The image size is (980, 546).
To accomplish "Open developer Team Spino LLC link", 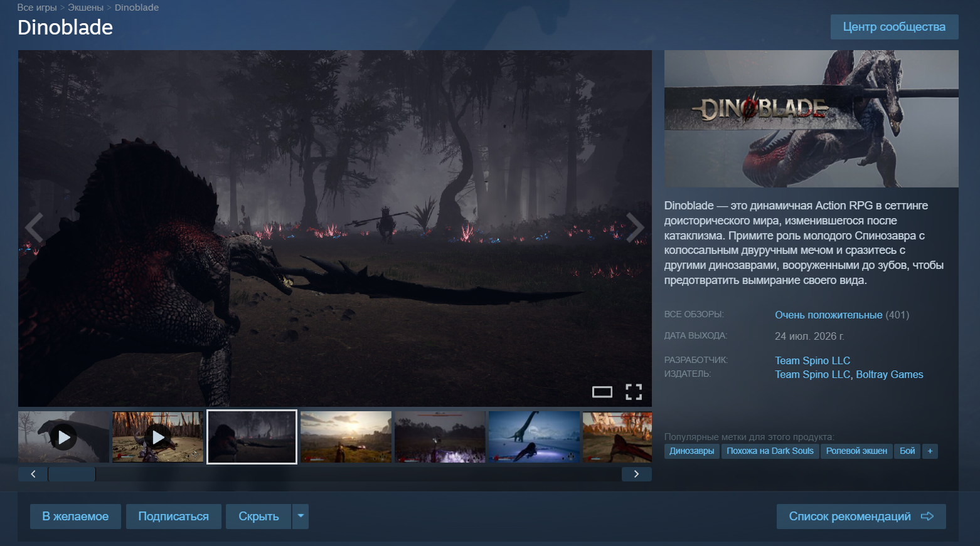I will click(812, 360).
